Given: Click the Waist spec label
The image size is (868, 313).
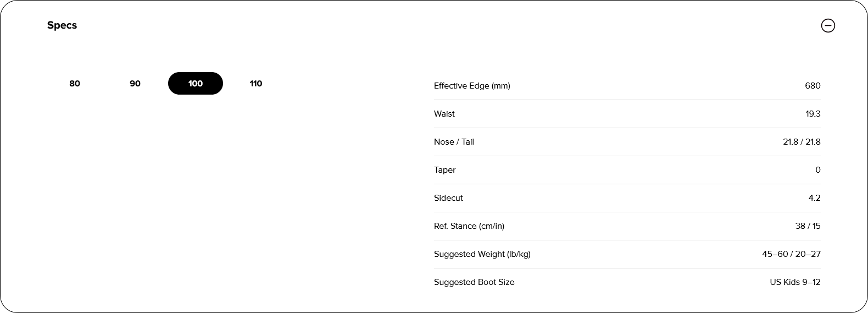Looking at the screenshot, I should tap(444, 114).
